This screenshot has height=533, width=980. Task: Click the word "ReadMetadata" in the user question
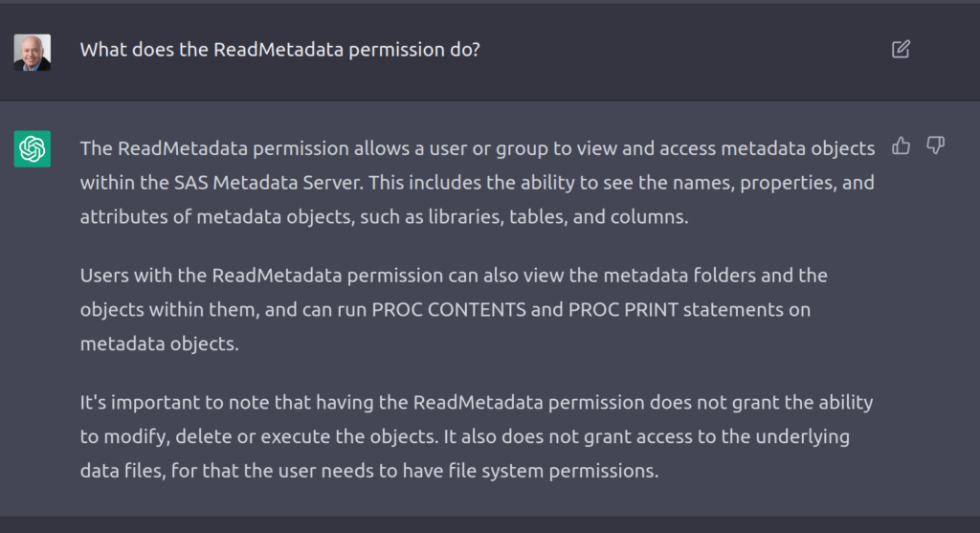278,50
